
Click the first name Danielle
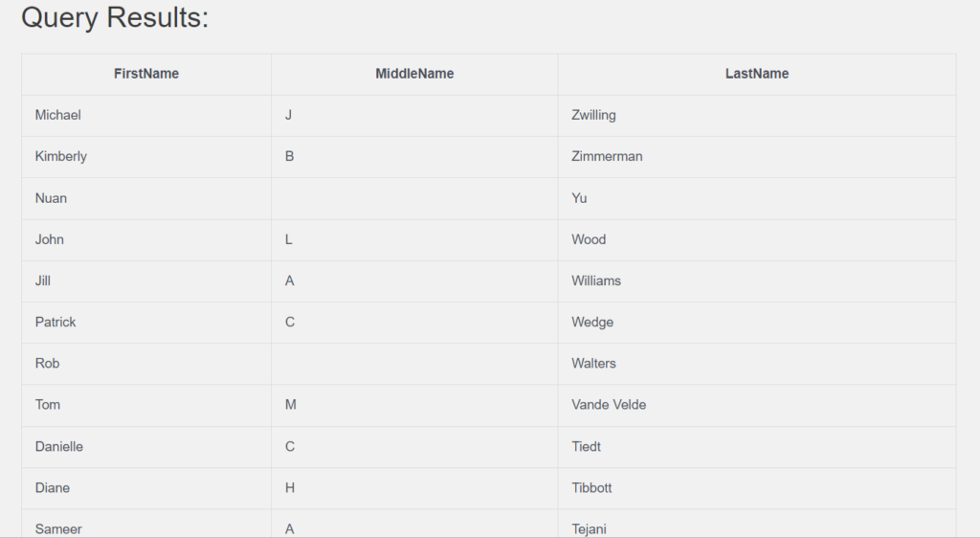click(59, 446)
